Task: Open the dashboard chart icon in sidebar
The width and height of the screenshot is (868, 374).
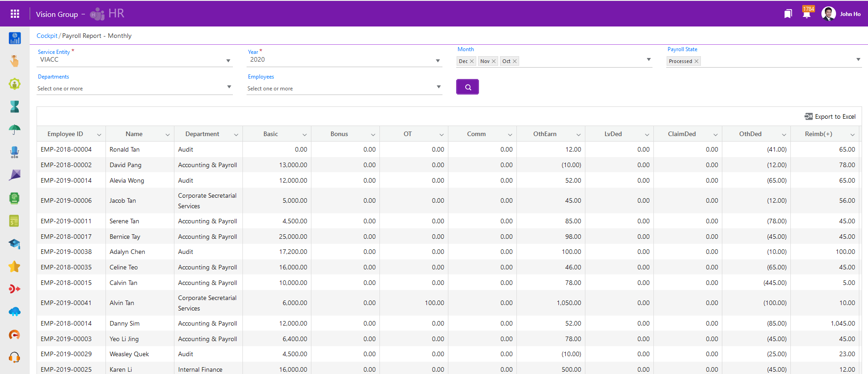Action: 15,38
